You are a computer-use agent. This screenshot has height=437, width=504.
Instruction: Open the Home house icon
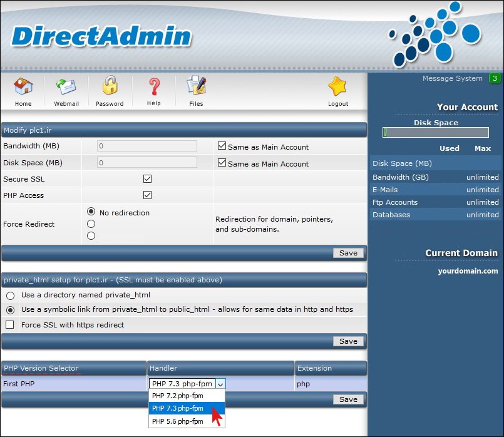pyautogui.click(x=23, y=86)
